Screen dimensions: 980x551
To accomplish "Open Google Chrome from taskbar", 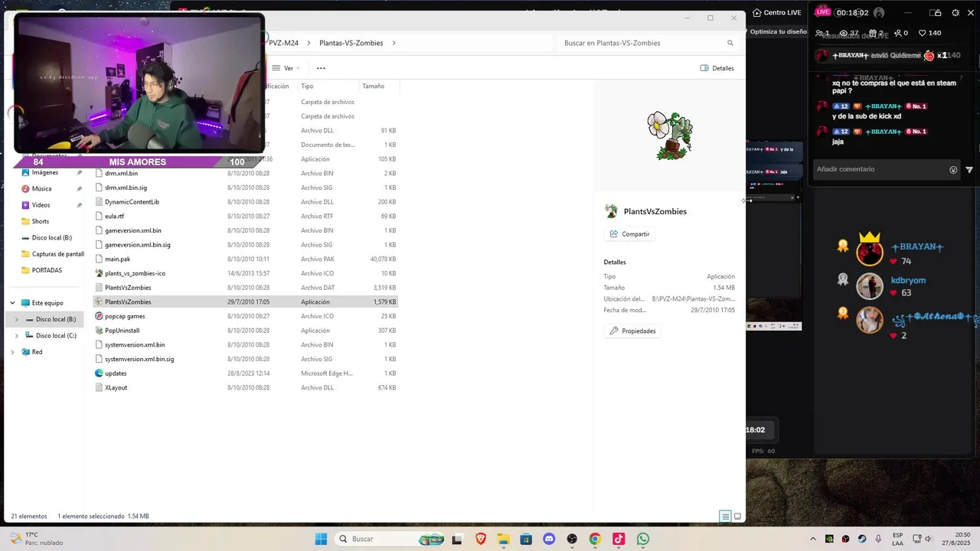I will (x=595, y=539).
